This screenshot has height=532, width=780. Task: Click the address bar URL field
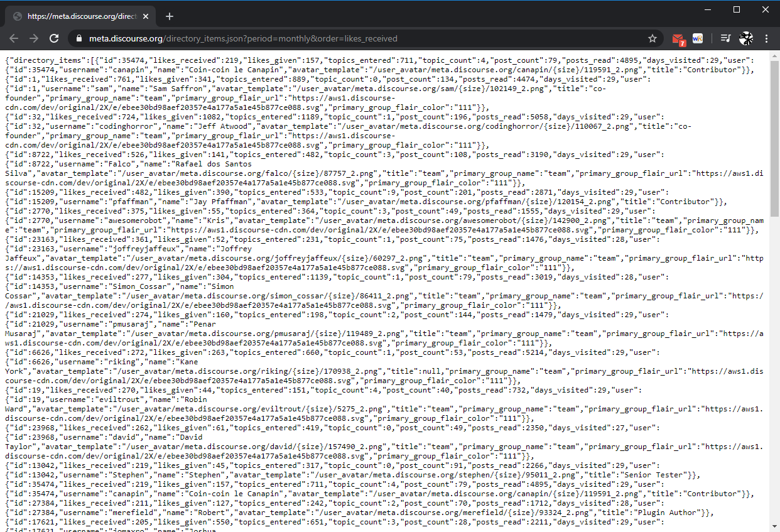[364, 38]
